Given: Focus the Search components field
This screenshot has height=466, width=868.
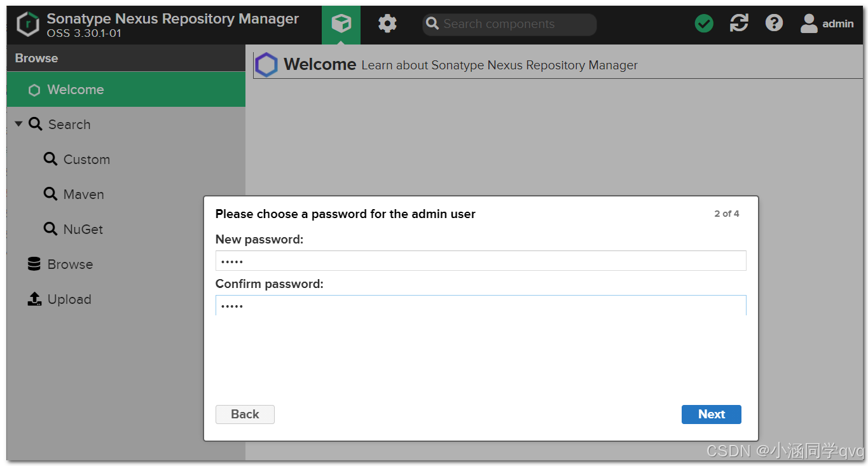Looking at the screenshot, I should [x=509, y=24].
